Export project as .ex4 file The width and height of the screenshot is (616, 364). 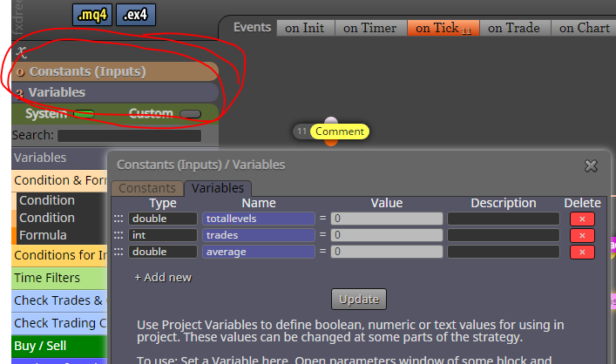136,15
